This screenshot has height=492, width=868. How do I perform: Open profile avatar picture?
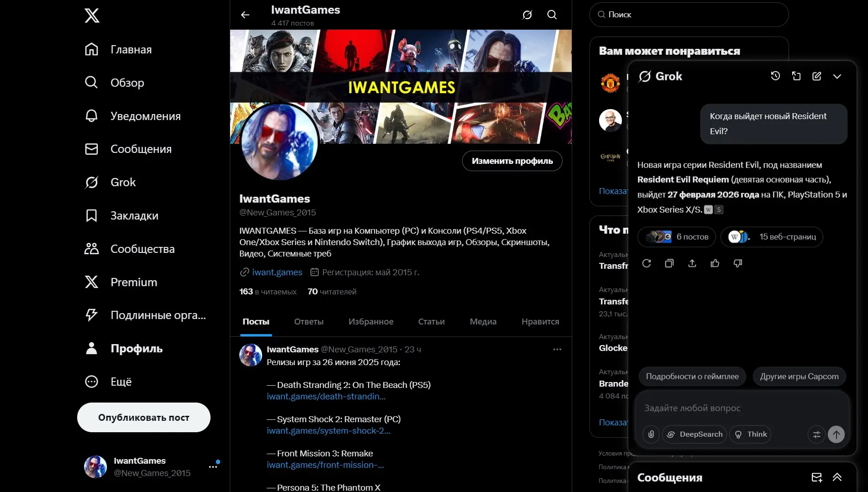pyautogui.click(x=279, y=141)
